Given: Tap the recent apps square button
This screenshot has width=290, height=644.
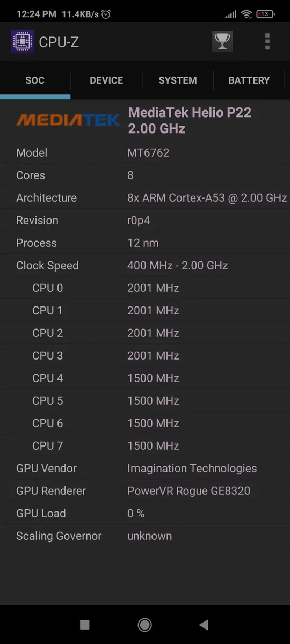Looking at the screenshot, I should (84, 624).
